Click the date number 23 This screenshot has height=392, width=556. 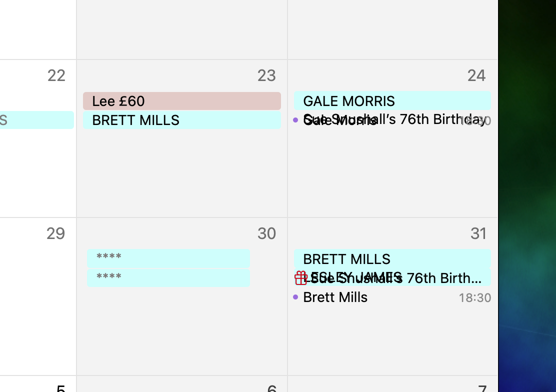(266, 75)
